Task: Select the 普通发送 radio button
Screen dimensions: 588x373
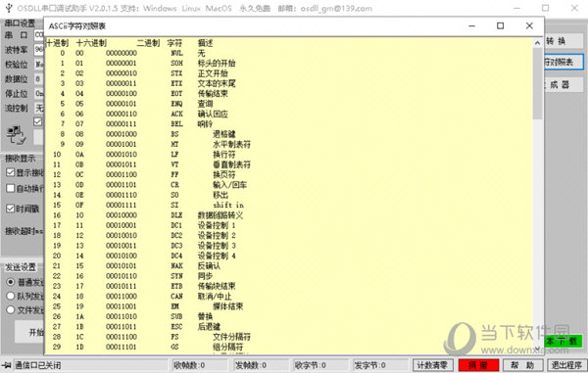Action: coord(11,282)
